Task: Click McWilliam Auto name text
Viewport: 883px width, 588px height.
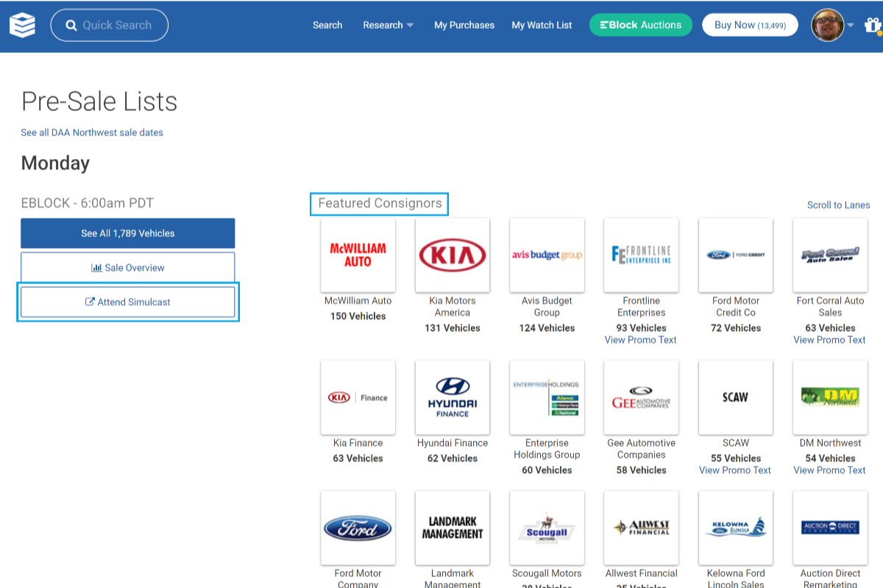Action: pos(358,301)
